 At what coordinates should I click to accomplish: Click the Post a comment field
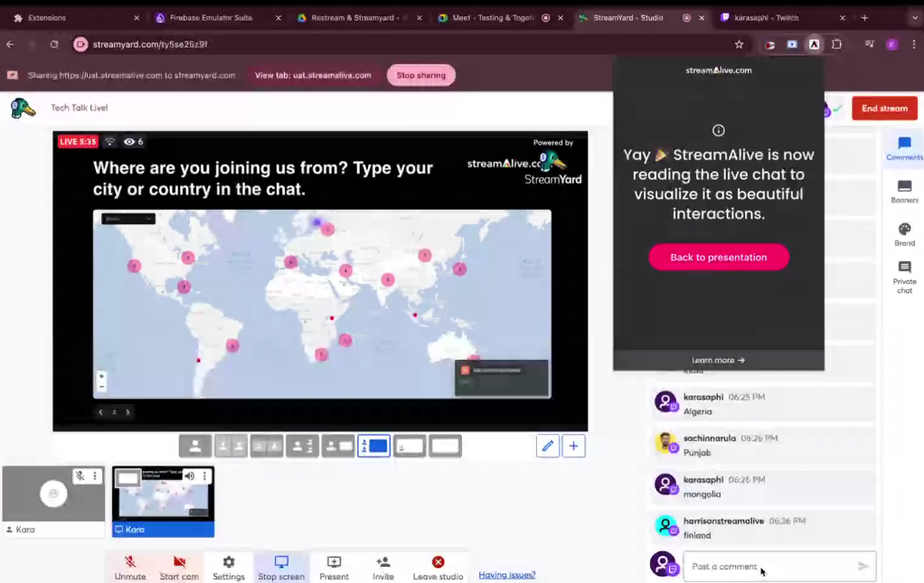[x=769, y=567]
